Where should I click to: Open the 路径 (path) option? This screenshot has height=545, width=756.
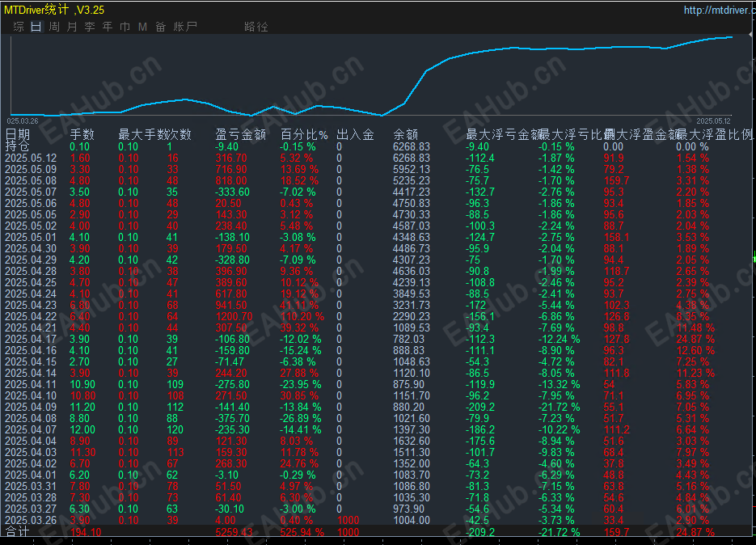256,27
